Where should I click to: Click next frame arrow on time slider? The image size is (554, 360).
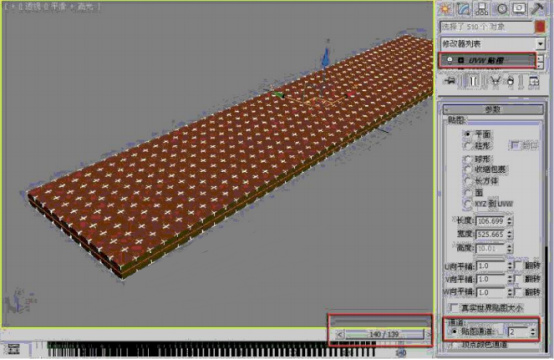[x=428, y=334]
